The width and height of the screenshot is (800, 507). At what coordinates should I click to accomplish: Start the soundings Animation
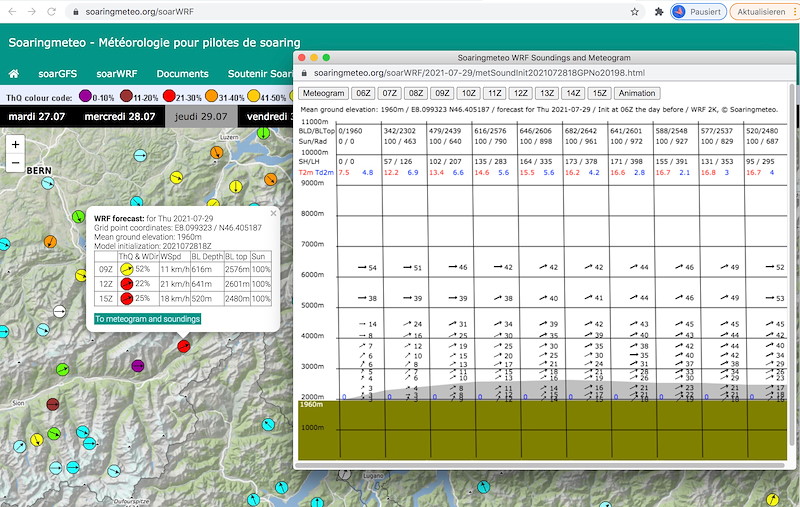click(637, 93)
